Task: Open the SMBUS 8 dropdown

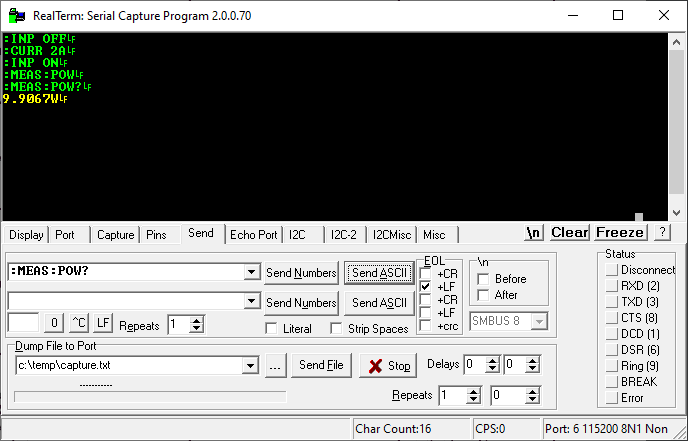Action: [x=539, y=321]
